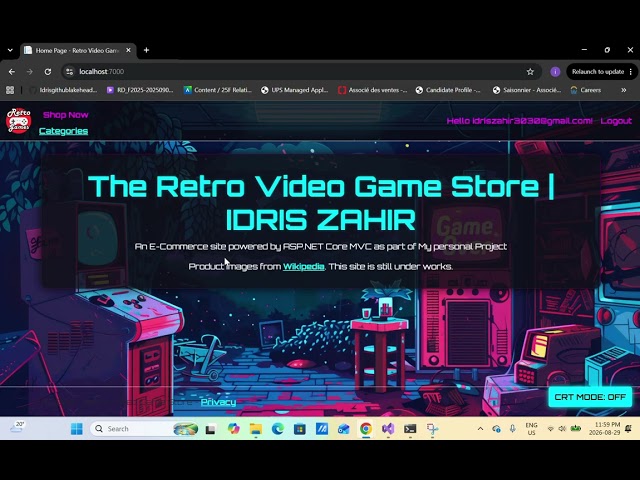Open a new browser tab
This screenshot has width=640, height=480.
tap(147, 50)
